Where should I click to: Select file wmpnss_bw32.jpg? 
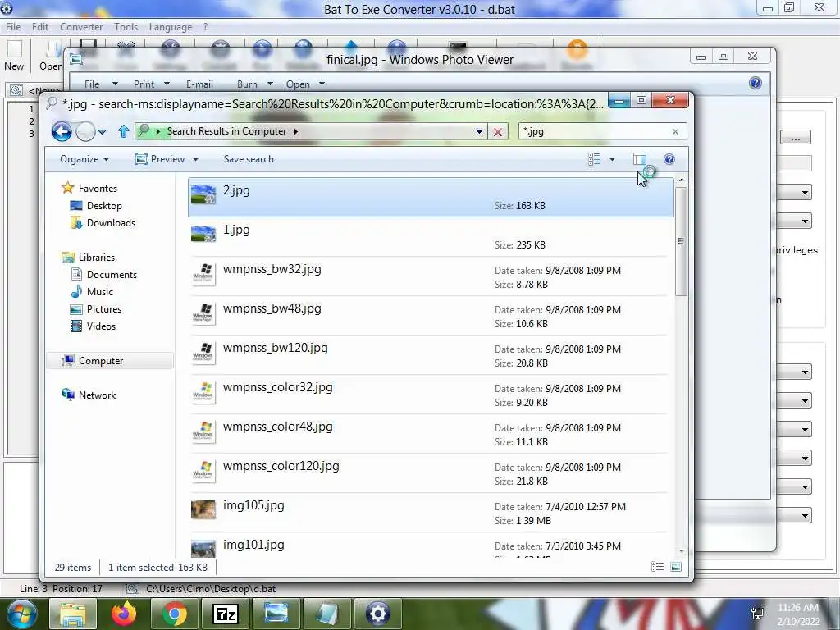pos(430,276)
